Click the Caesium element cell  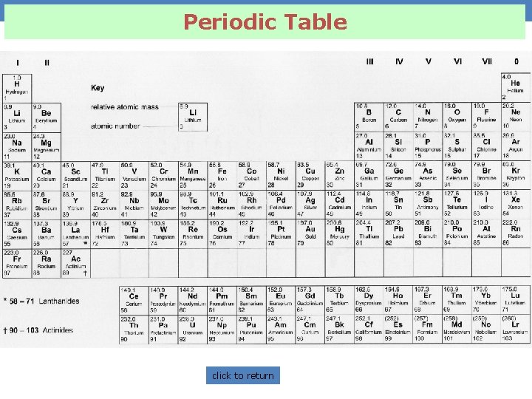(17, 234)
